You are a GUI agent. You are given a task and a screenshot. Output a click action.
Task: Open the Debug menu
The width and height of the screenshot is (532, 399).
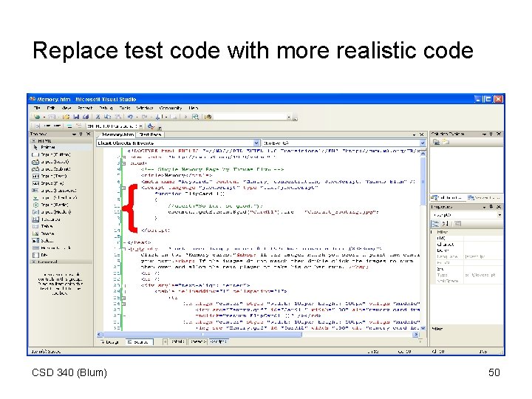pos(106,108)
